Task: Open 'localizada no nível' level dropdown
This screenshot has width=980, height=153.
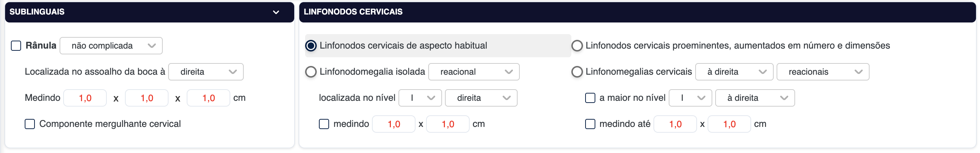Action: click(x=420, y=98)
